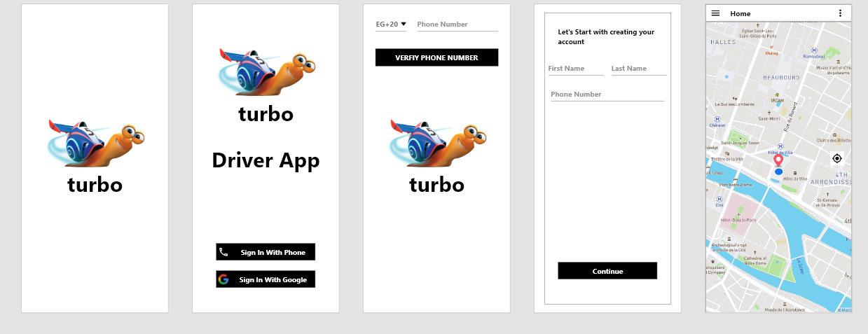
Task: Focus Phone Number field on account creation screen
Action: tap(607, 95)
